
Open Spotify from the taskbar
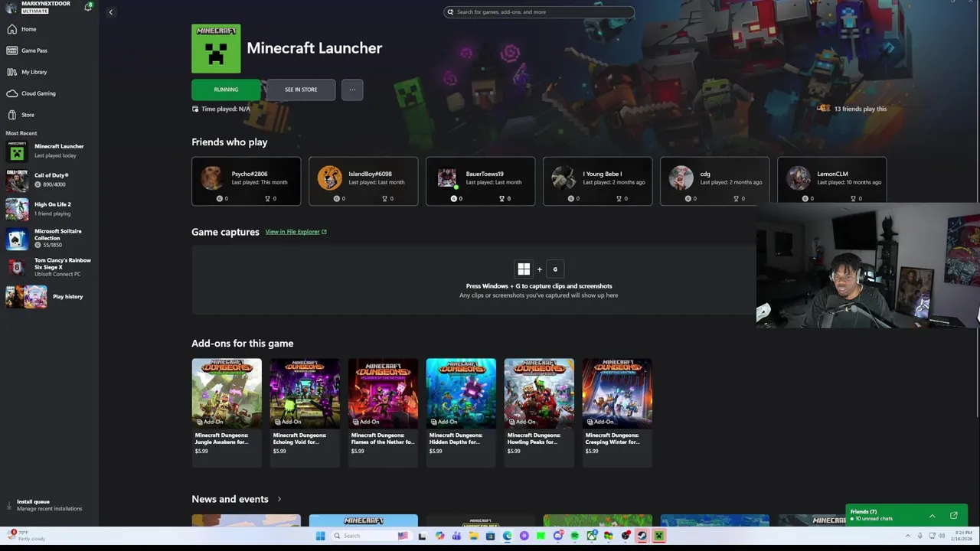pos(575,536)
